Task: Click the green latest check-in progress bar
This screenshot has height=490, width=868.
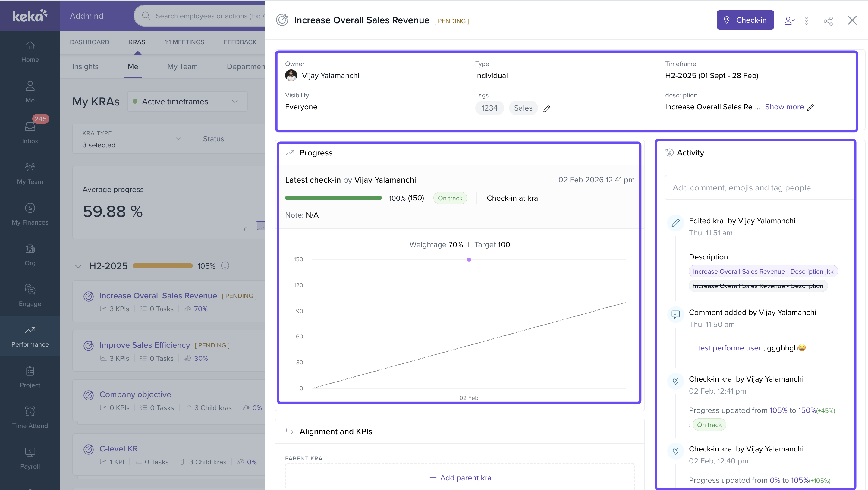Action: coord(333,198)
